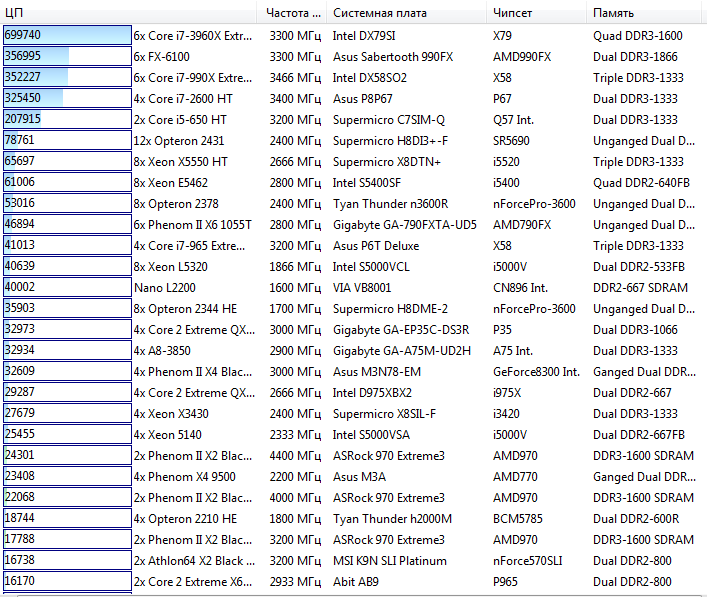Click the Supermicro C7SIM-Q cell
The width and height of the screenshot is (707, 597).
click(389, 119)
